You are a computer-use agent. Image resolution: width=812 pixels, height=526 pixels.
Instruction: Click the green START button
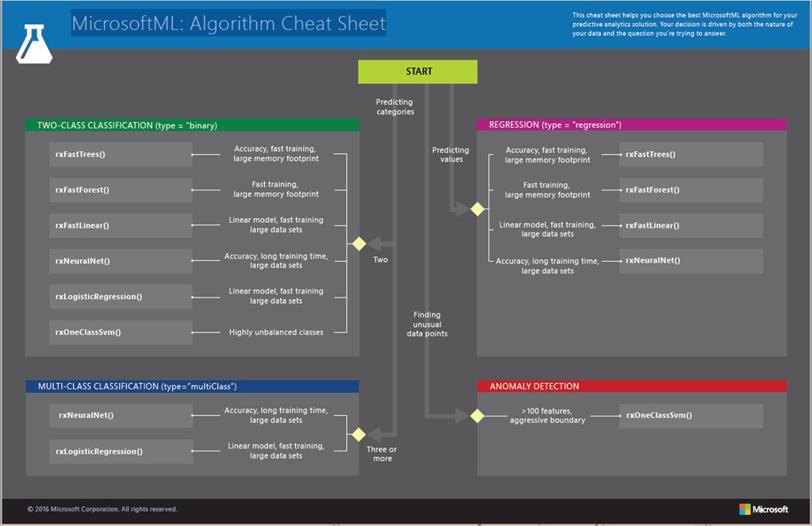click(x=418, y=71)
